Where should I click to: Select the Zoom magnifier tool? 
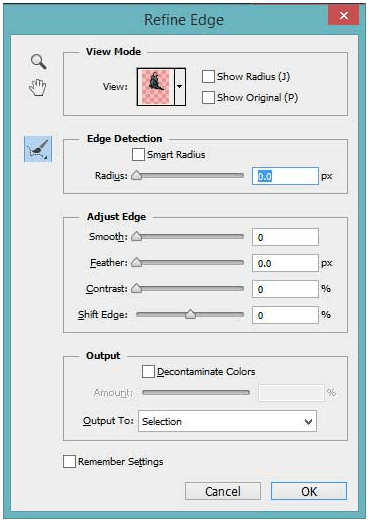point(38,62)
